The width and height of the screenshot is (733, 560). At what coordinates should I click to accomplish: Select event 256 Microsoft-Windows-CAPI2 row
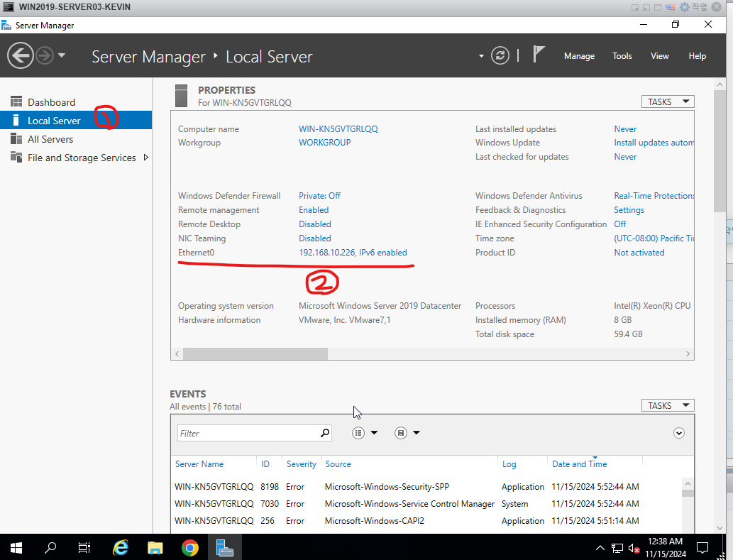click(x=426, y=521)
